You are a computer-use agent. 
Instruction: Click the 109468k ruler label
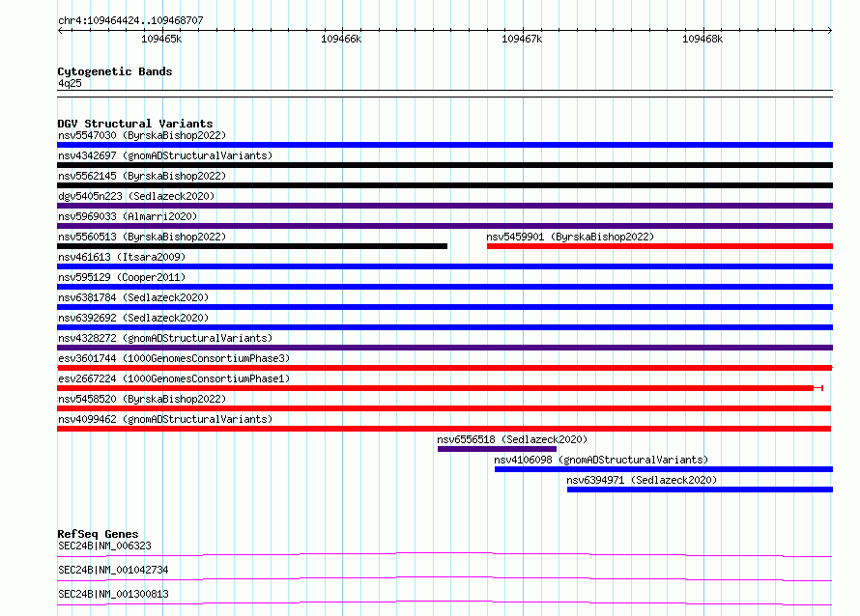click(x=702, y=39)
